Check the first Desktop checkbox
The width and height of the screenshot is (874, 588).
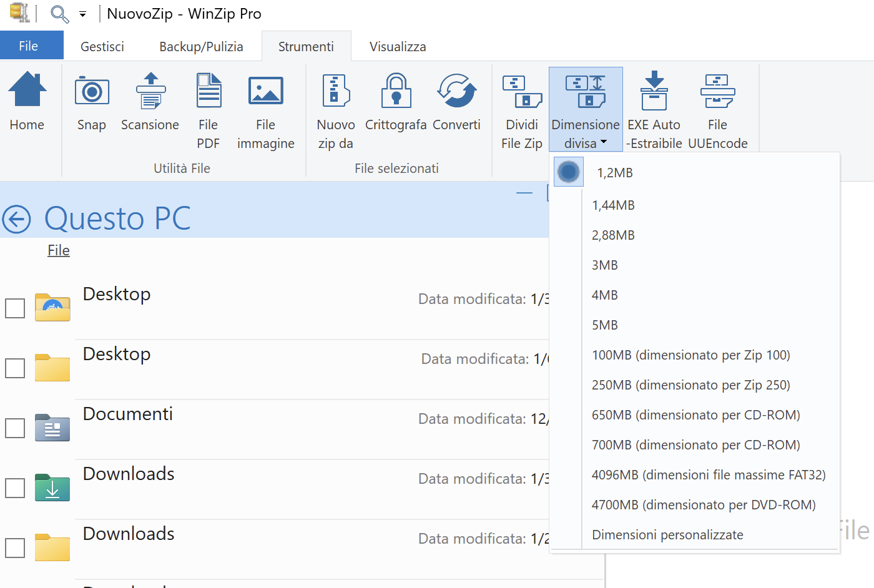15,308
